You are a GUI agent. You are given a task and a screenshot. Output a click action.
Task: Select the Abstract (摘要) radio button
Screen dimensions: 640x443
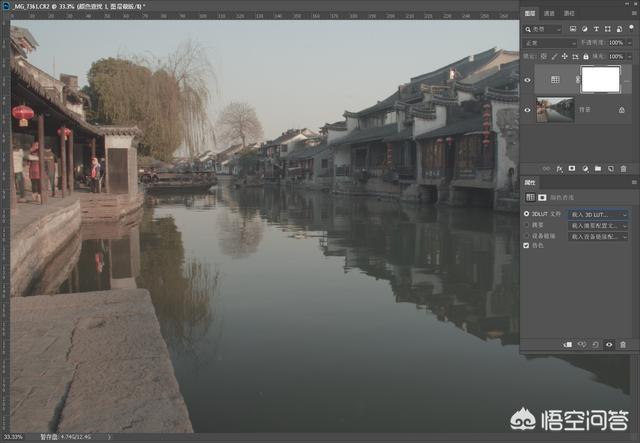pos(527,225)
